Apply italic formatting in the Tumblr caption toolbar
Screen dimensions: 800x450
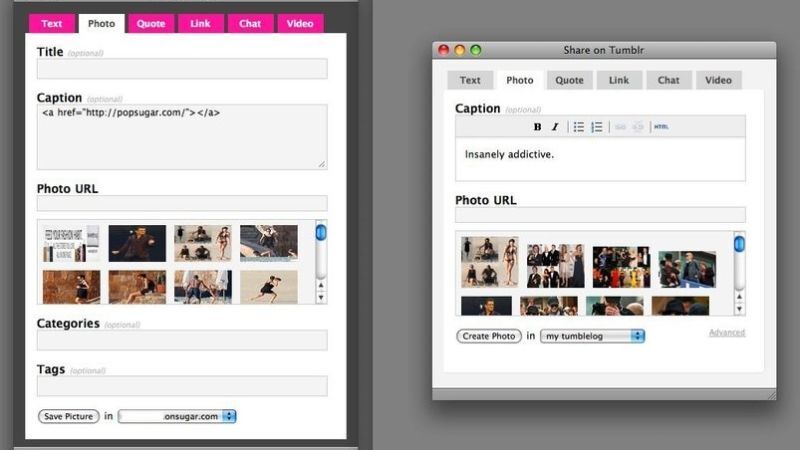click(555, 127)
